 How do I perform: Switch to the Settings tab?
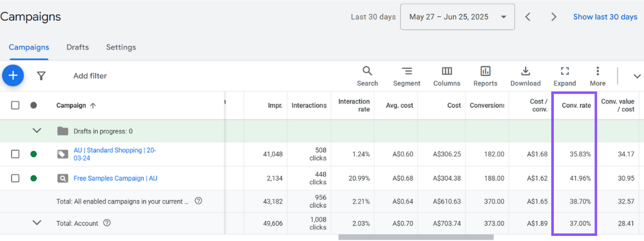coord(121,47)
